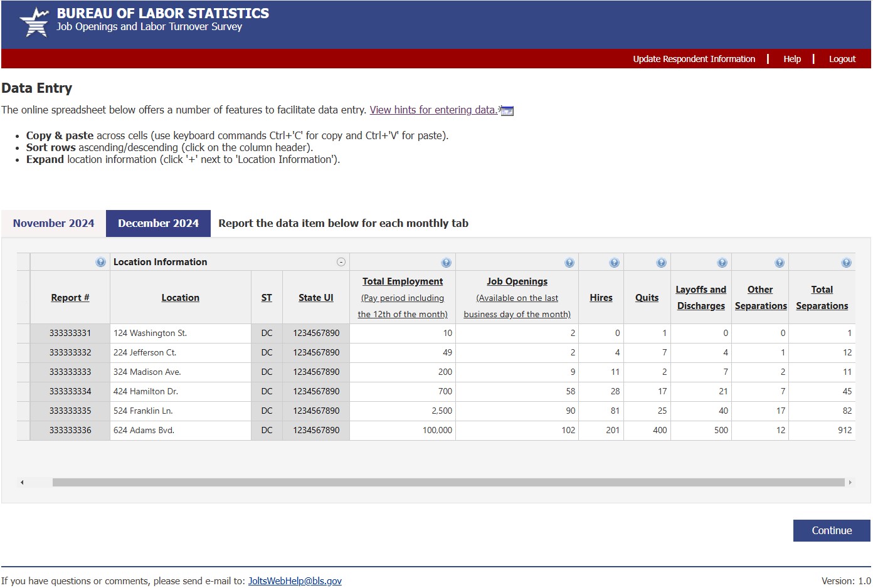Open View hints for entering data link
This screenshot has width=873, height=588.
(433, 110)
